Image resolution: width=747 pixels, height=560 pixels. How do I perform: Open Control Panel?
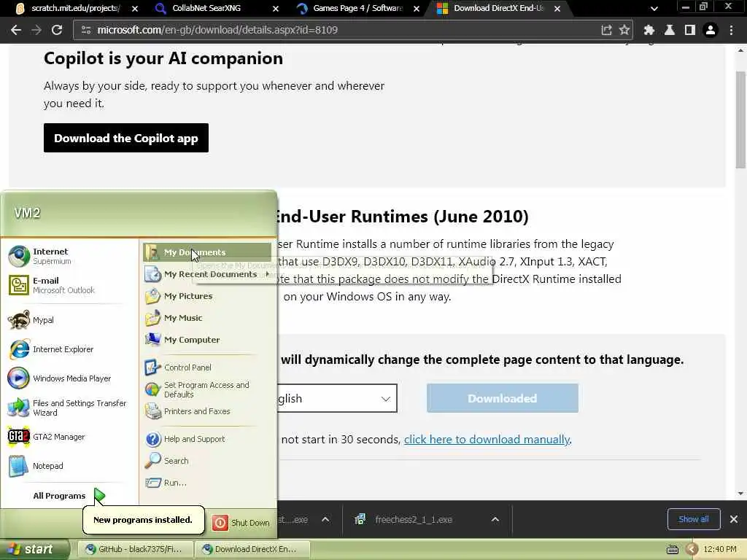(x=208, y=367)
